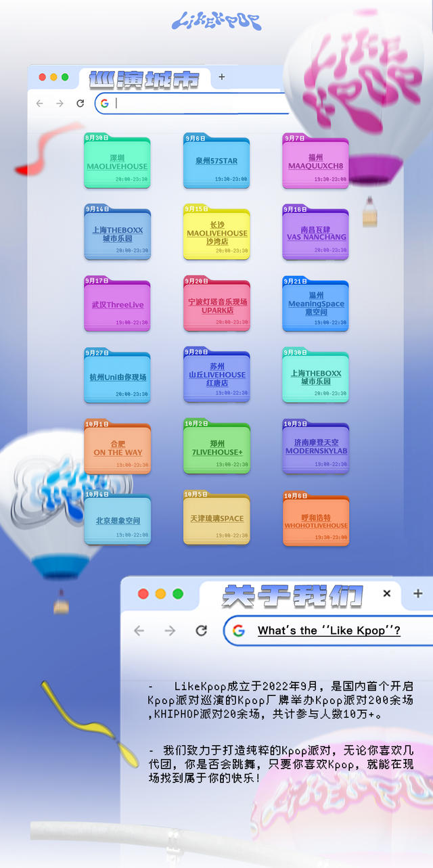433x868 pixels.
Task: Open the 长沙 MAOLIVEHOUSE沙湾店 folder
Action: [216, 233]
